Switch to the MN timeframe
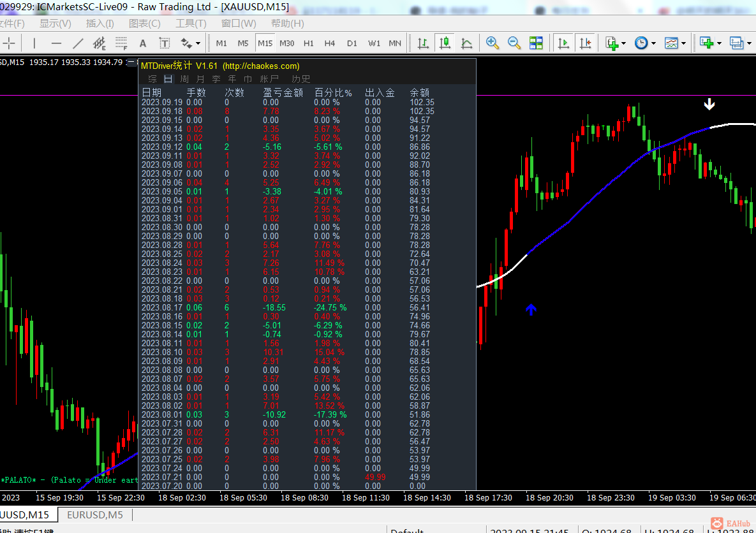The image size is (756, 533). pyautogui.click(x=395, y=43)
